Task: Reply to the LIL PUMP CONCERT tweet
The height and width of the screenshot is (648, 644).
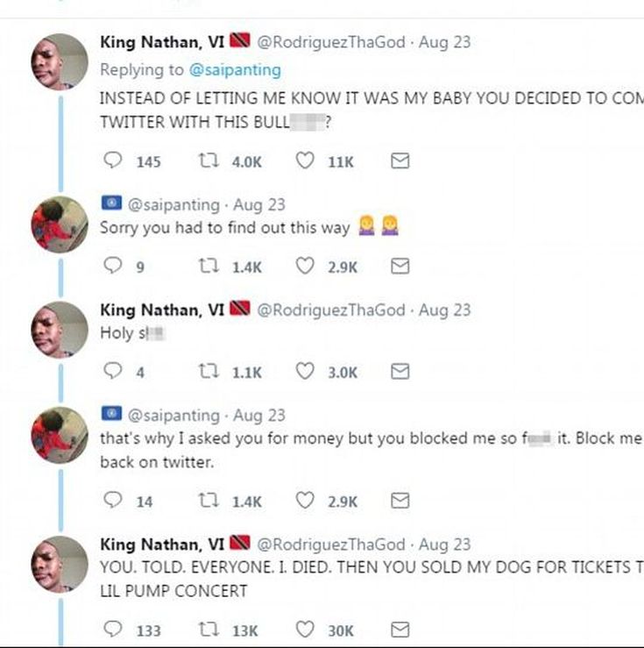Action: 112,630
